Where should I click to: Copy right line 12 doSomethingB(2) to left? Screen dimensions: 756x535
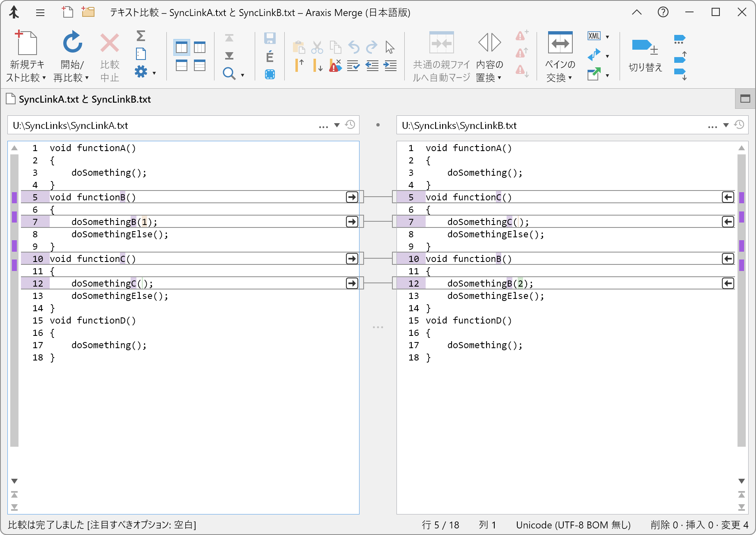click(x=728, y=283)
